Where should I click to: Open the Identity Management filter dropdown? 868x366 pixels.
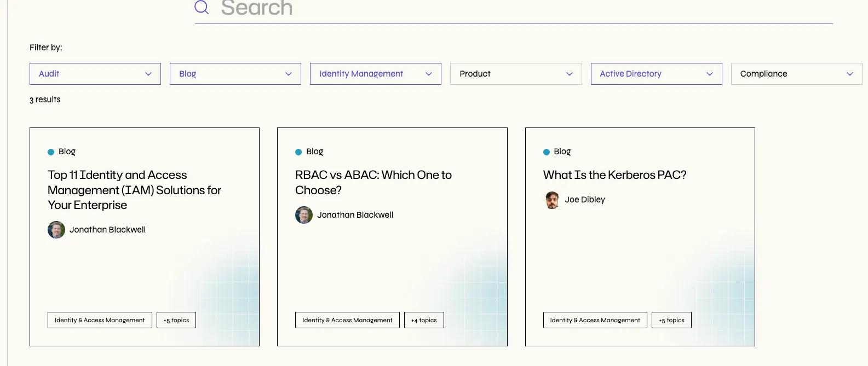(x=376, y=74)
